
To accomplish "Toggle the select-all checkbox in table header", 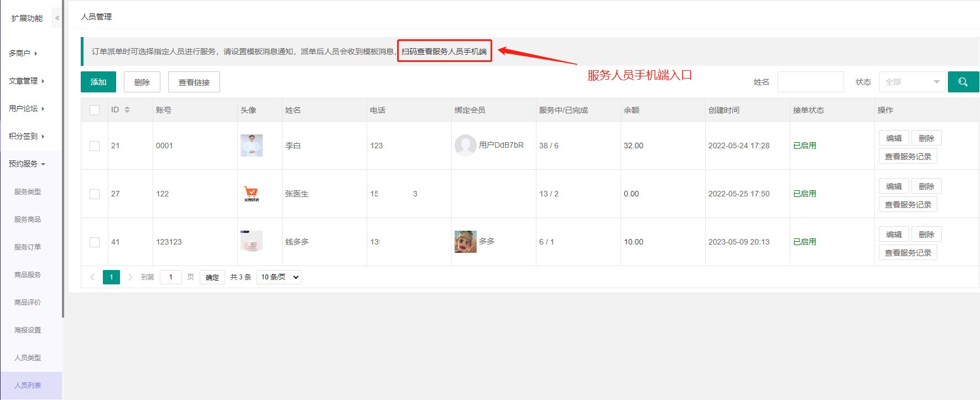I will click(95, 110).
